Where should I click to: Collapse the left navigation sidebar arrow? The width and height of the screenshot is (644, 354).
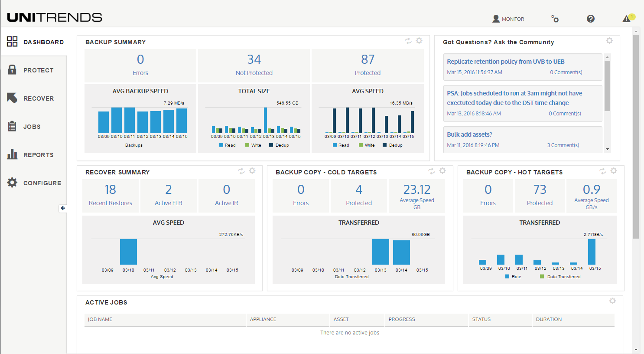(x=63, y=208)
